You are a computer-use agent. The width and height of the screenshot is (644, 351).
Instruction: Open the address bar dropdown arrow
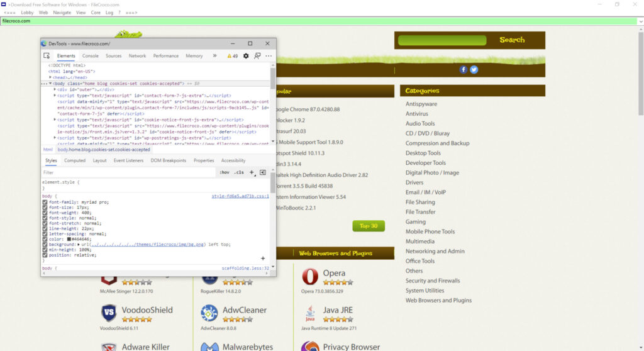click(x=640, y=21)
